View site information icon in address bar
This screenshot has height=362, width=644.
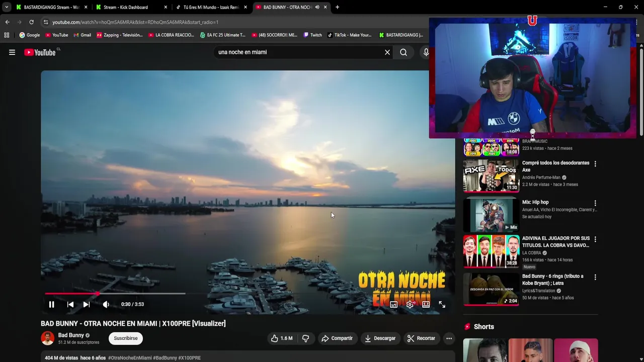pos(46,22)
